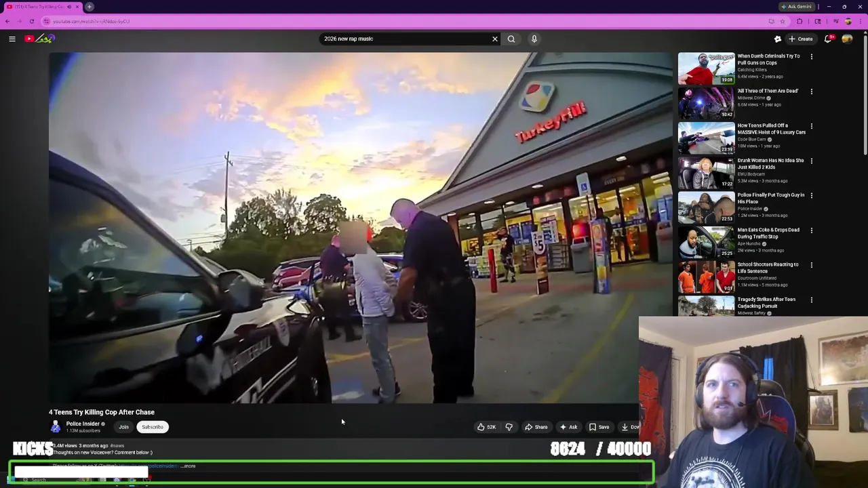
Task: Run the search with magnifier button
Action: click(x=511, y=39)
